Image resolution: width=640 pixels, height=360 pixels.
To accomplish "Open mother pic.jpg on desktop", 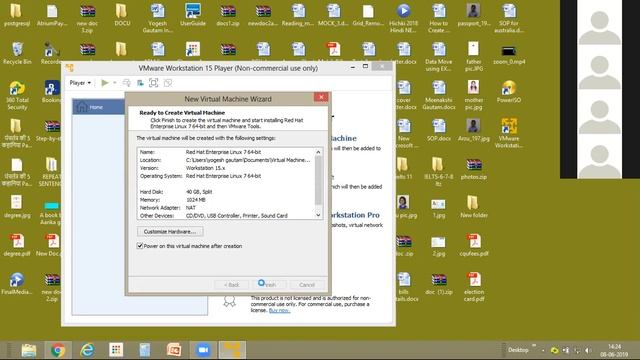I will [x=473, y=95].
